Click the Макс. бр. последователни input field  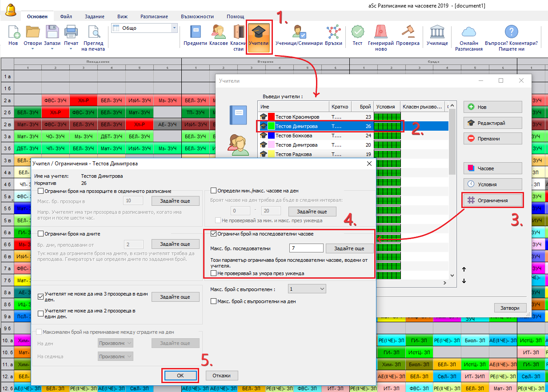click(306, 248)
